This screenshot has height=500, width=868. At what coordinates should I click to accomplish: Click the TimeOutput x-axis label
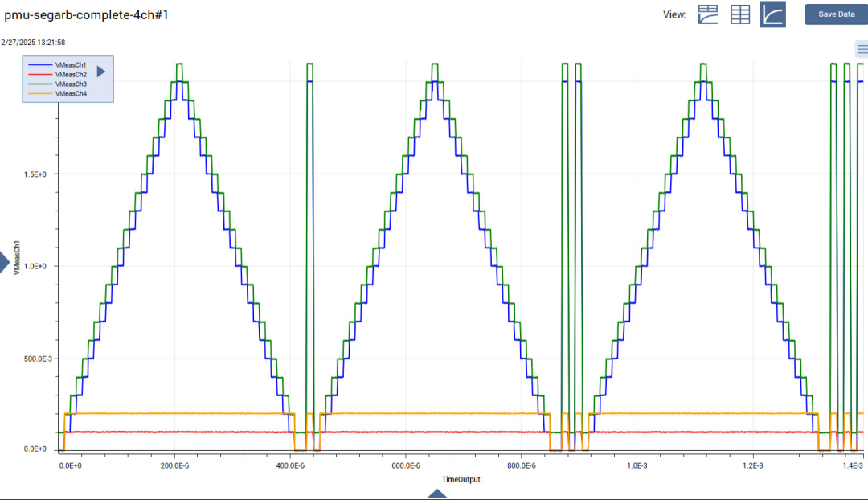coord(461,480)
